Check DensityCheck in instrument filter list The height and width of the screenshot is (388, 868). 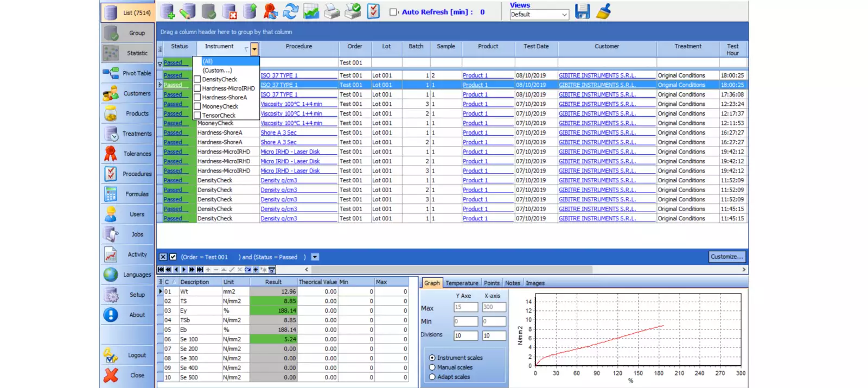[x=197, y=79]
